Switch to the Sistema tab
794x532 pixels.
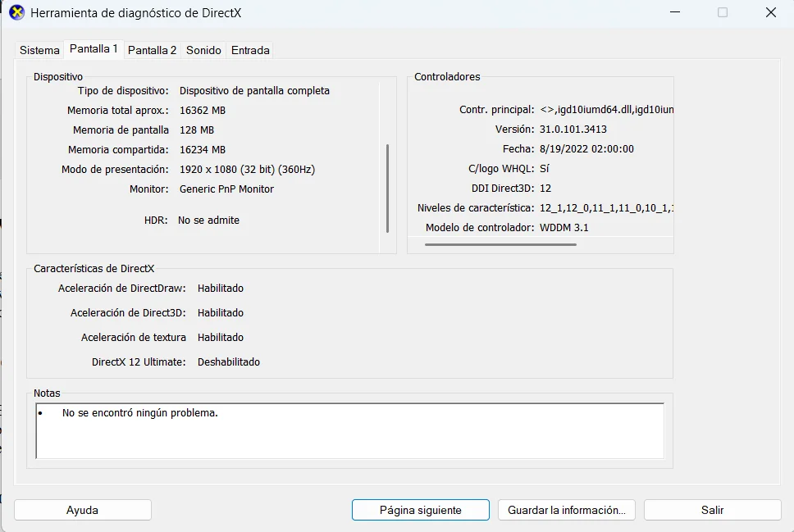[39, 50]
